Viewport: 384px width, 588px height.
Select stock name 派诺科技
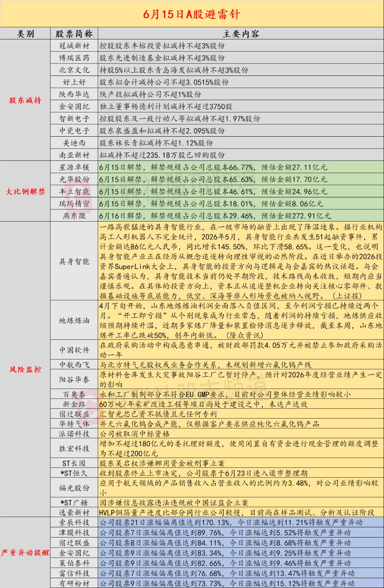(74, 434)
